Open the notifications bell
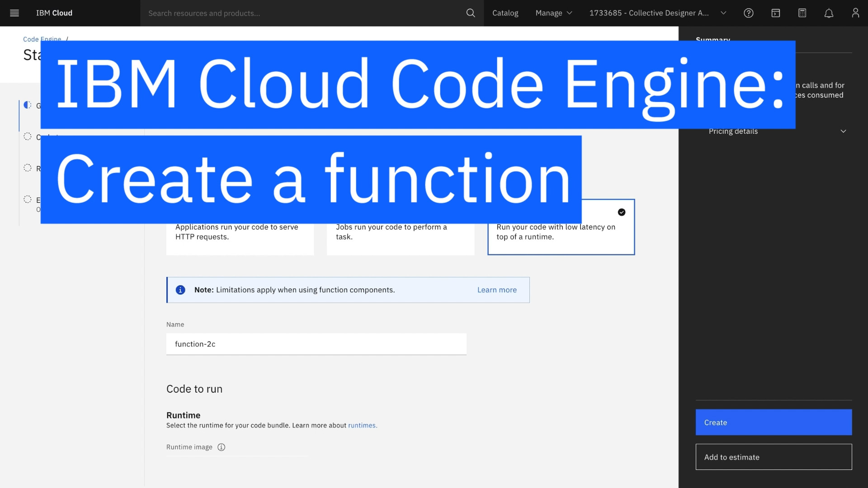The width and height of the screenshot is (868, 488). point(829,13)
